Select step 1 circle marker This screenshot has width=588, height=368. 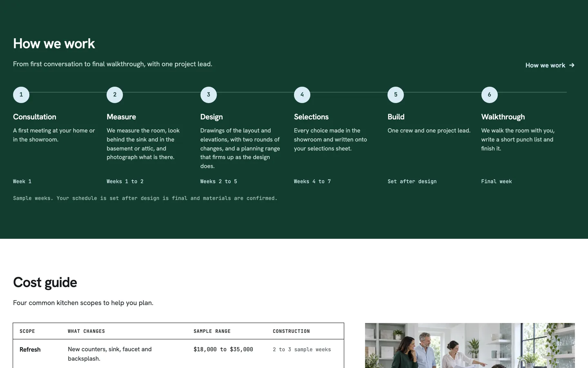pos(21,95)
